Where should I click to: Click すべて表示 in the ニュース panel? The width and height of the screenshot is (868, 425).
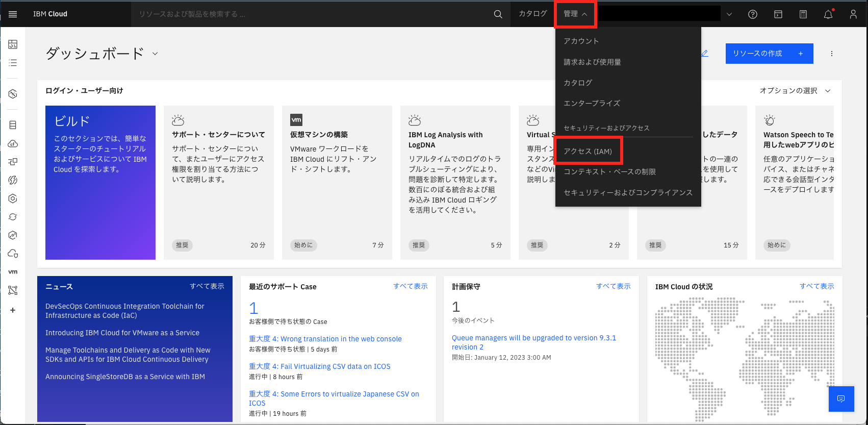(x=207, y=286)
